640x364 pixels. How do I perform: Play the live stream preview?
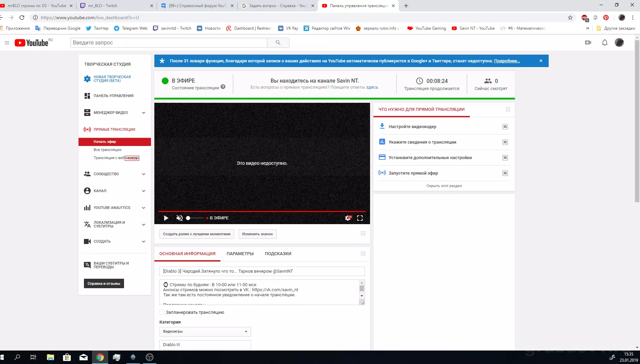[166, 218]
